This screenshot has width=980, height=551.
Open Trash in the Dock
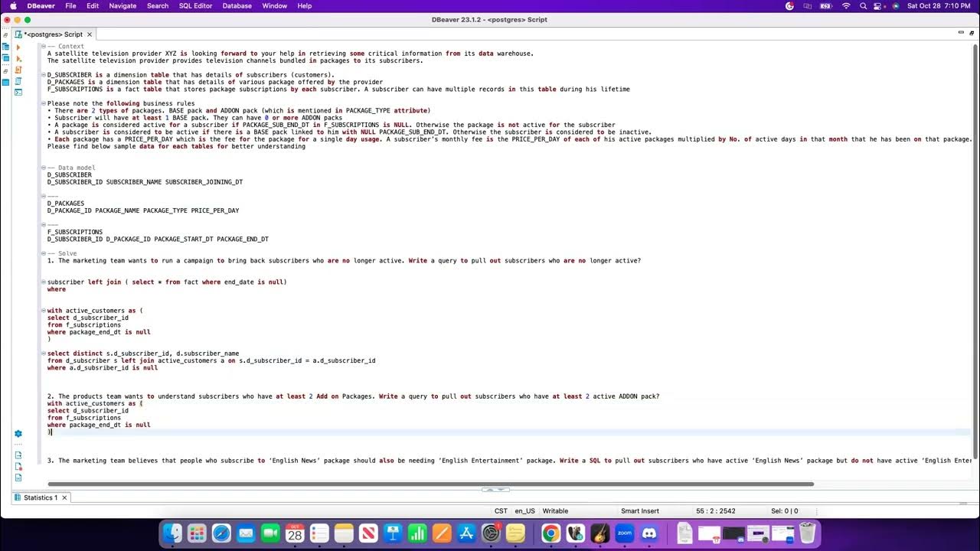pos(806,533)
